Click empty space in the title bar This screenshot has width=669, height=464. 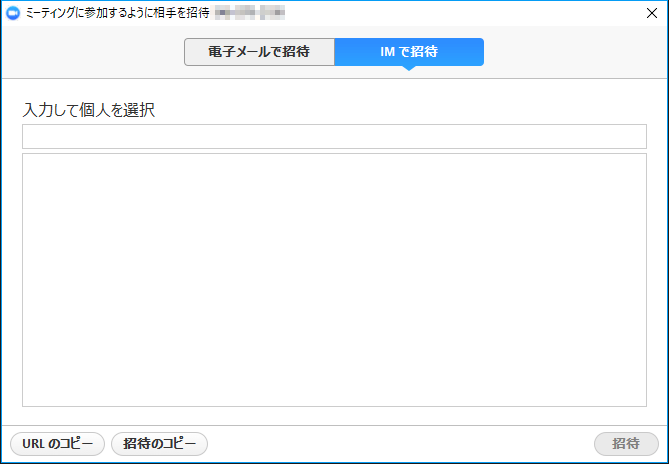coord(450,15)
